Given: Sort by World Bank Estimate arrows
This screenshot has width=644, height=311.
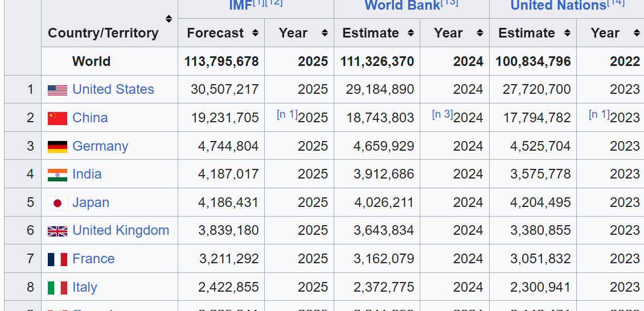Looking at the screenshot, I should click(x=411, y=33).
